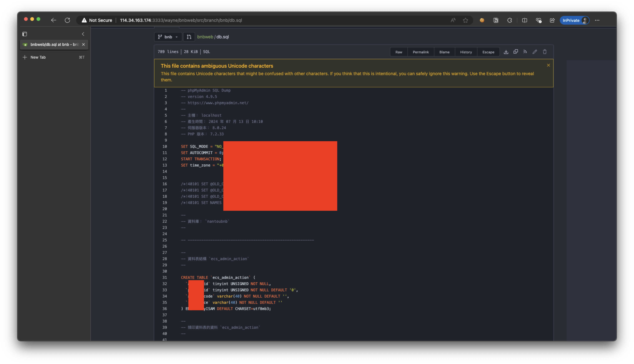Click line number 10 in the gutter
Viewport: 634px width, 364px height.
164,146
